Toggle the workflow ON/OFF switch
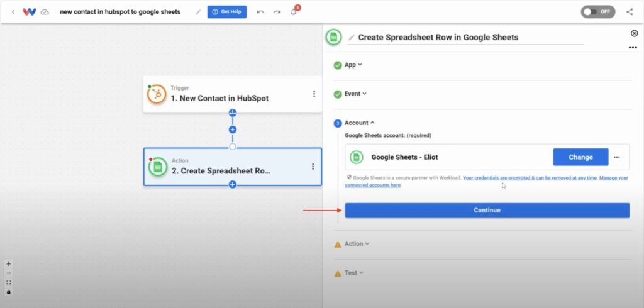644x308 pixels. click(x=598, y=12)
